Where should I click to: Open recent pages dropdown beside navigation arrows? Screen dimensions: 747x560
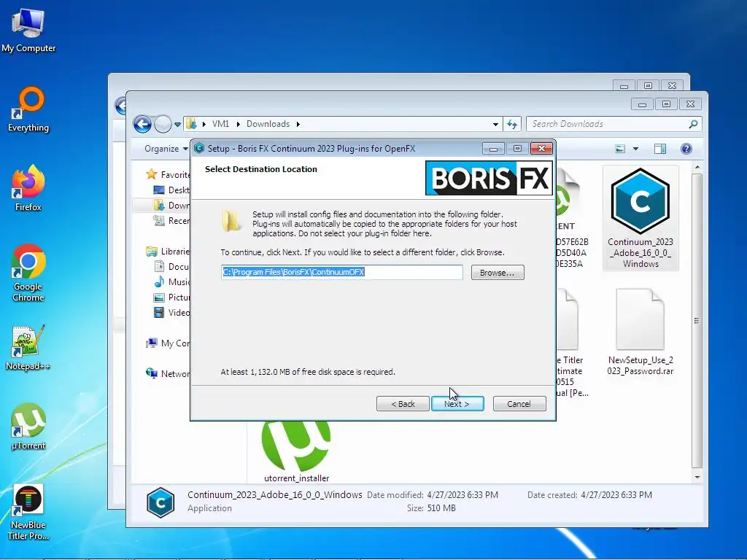[178, 124]
